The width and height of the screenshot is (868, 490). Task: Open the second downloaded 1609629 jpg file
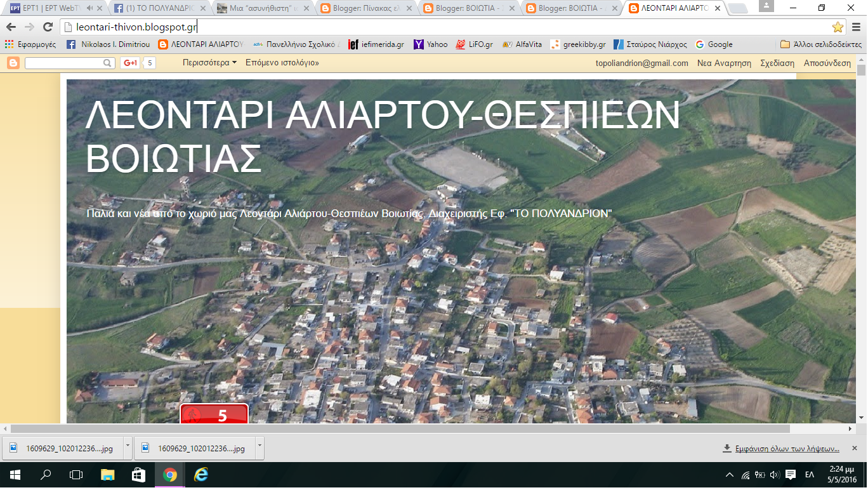click(x=194, y=448)
